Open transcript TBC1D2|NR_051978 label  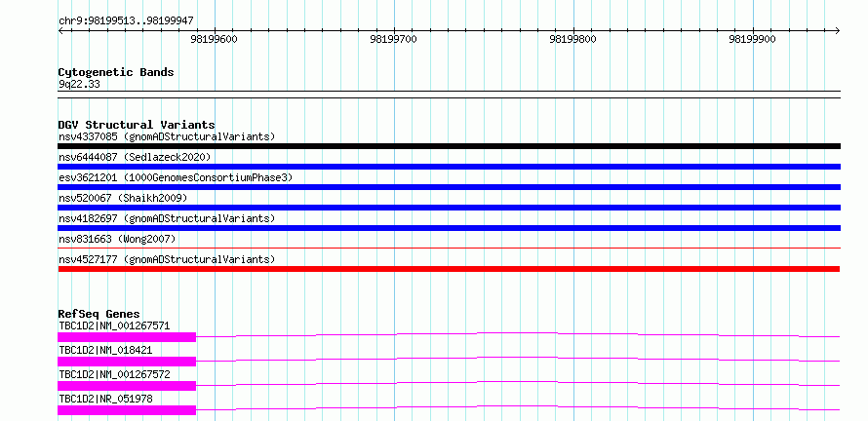[x=105, y=399]
